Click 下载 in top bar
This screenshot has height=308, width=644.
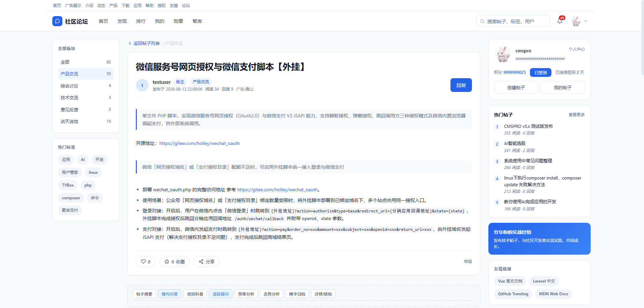point(125,5)
